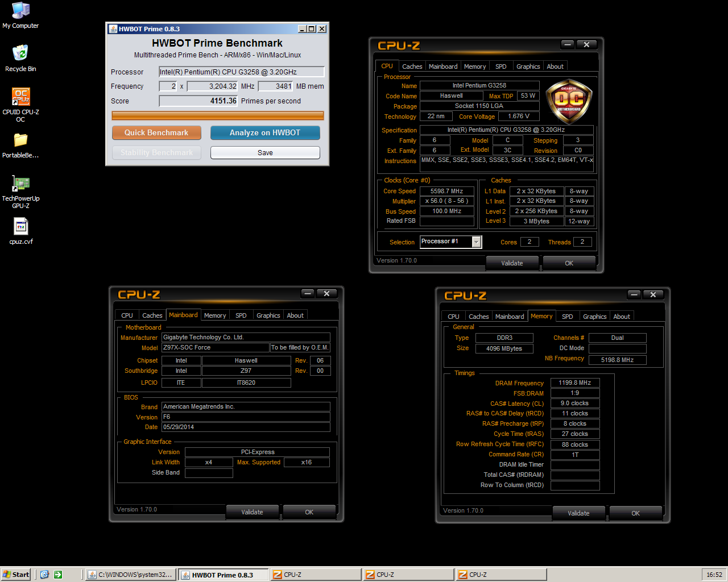Open the My Computer desktop icon
The image size is (728, 582).
click(20, 15)
